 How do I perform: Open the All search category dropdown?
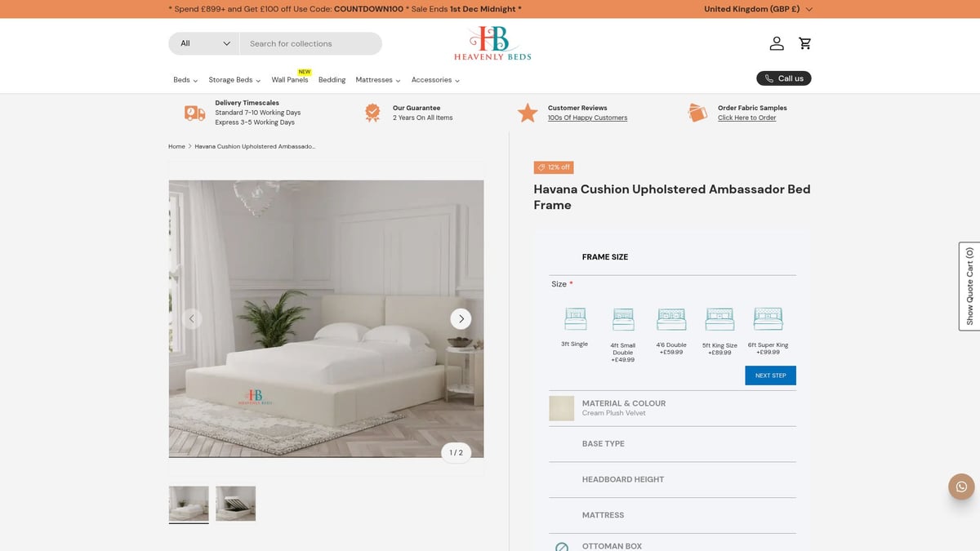[x=203, y=43]
